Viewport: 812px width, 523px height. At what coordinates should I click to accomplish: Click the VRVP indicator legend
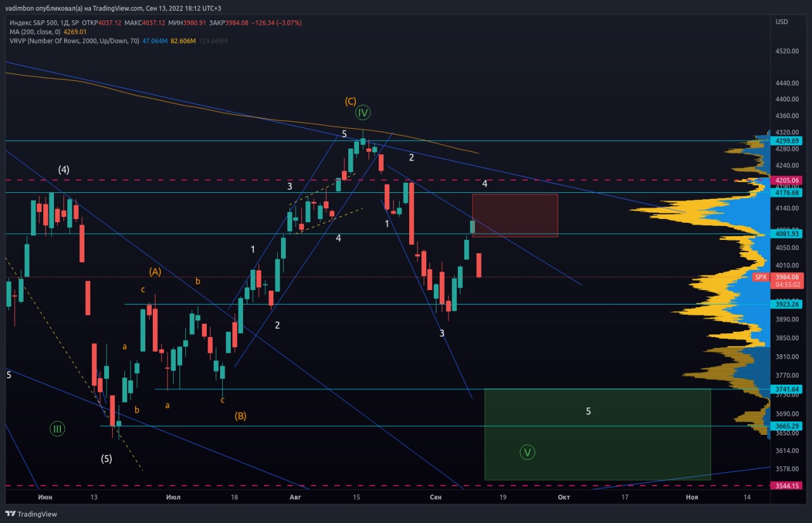point(74,41)
